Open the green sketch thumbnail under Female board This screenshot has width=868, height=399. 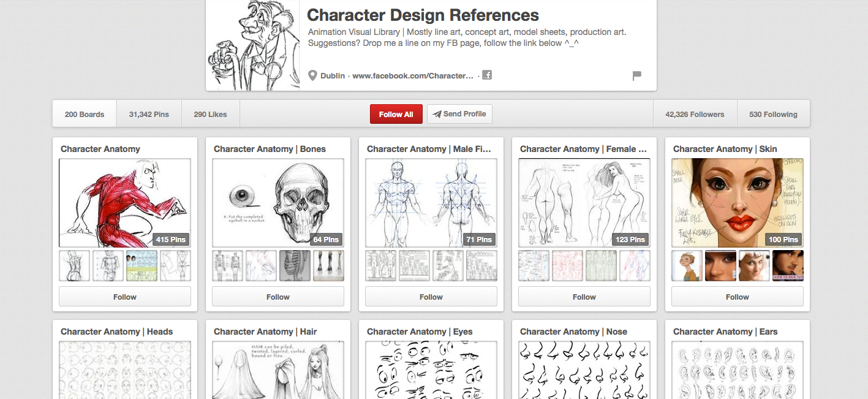click(602, 265)
